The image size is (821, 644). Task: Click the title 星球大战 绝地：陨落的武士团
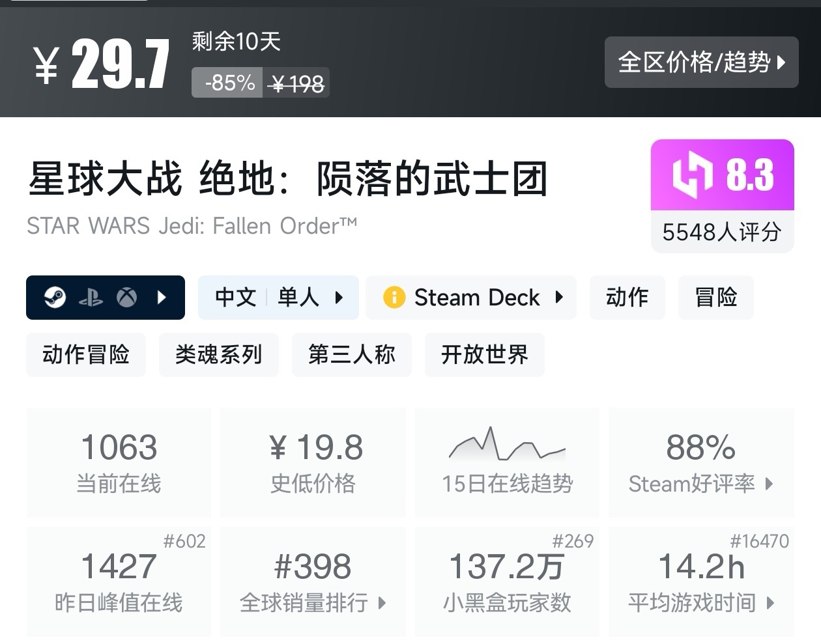click(x=287, y=179)
